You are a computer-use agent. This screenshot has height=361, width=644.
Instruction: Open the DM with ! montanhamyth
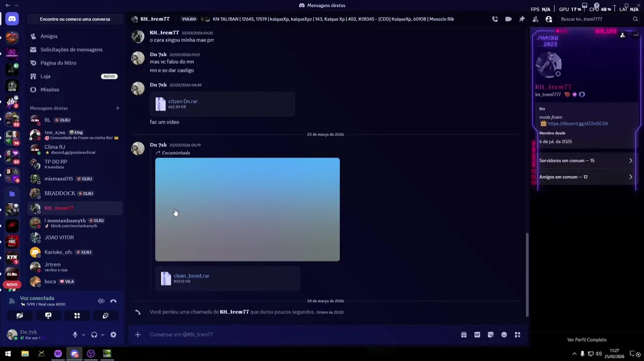[75, 223]
